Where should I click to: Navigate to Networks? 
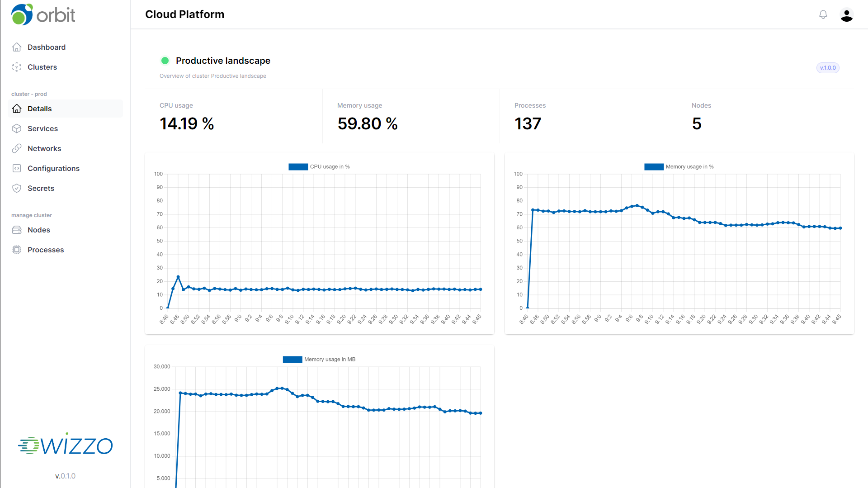pos(65,148)
